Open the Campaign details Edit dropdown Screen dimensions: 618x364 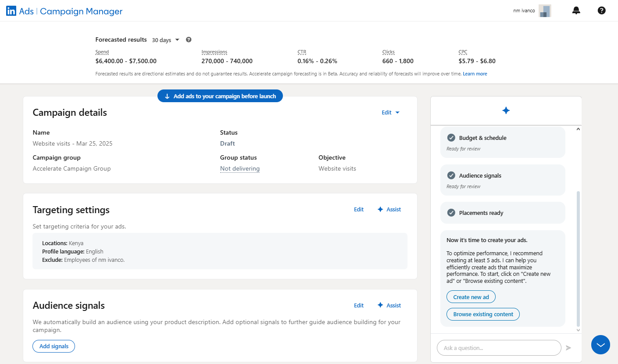pyautogui.click(x=390, y=113)
